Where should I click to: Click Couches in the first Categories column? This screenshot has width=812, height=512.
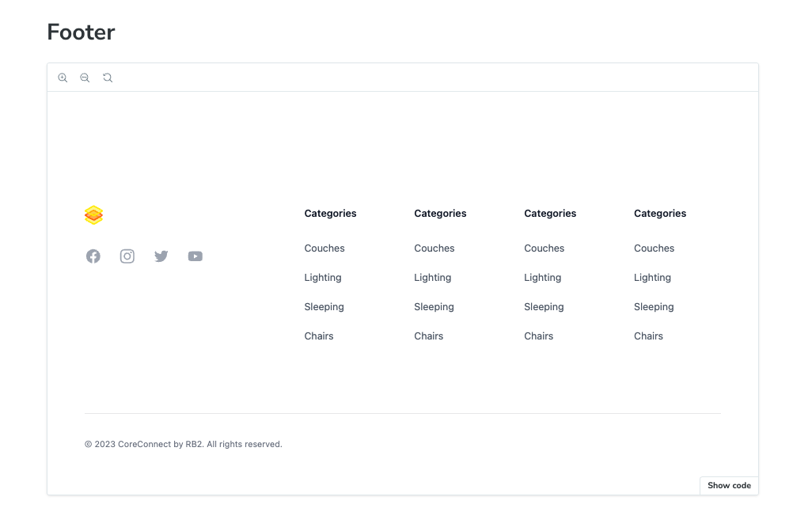tap(324, 248)
